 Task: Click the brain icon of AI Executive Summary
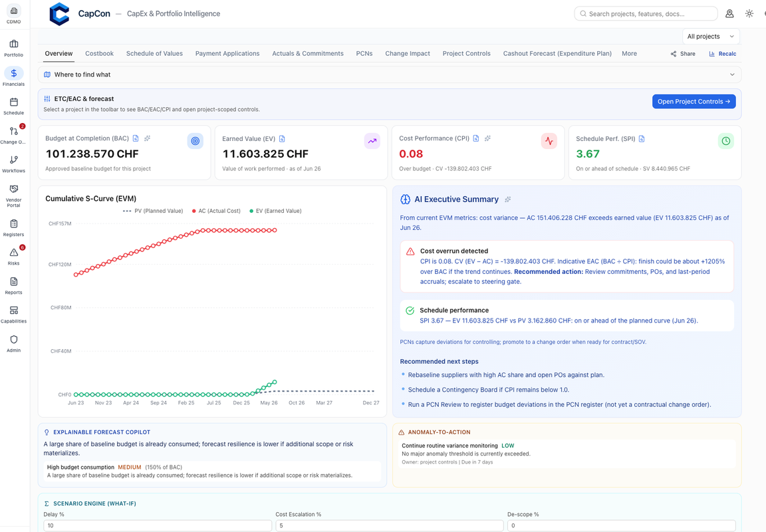(x=406, y=199)
